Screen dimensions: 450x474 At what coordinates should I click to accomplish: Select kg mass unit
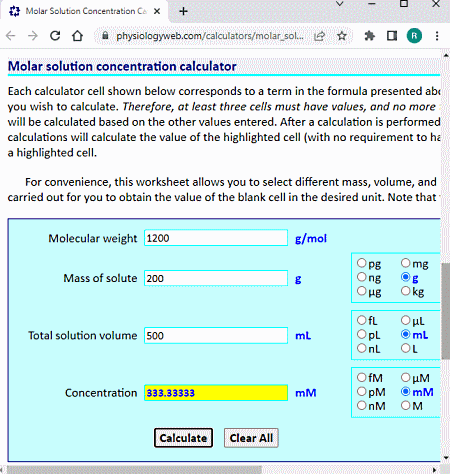[405, 291]
